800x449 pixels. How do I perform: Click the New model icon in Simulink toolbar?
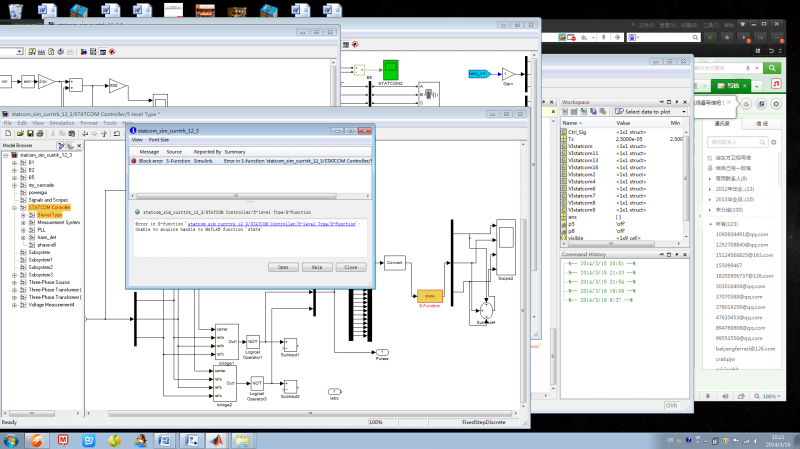[8, 135]
